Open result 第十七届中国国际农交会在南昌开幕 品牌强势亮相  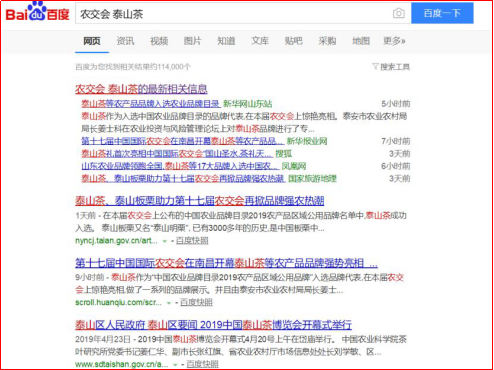[226, 263]
